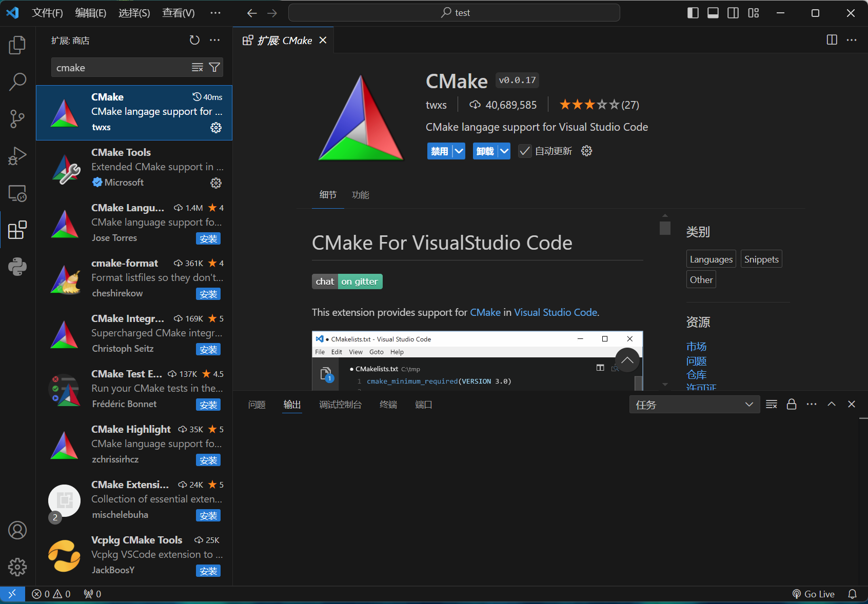The image size is (868, 604).
Task: Open notifications bell in status bar
Action: (852, 594)
